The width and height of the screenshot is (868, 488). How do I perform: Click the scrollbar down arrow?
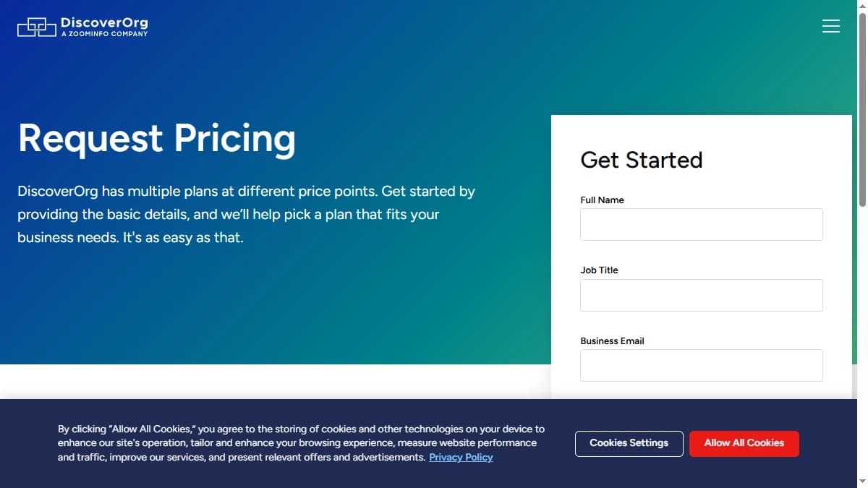(x=862, y=481)
